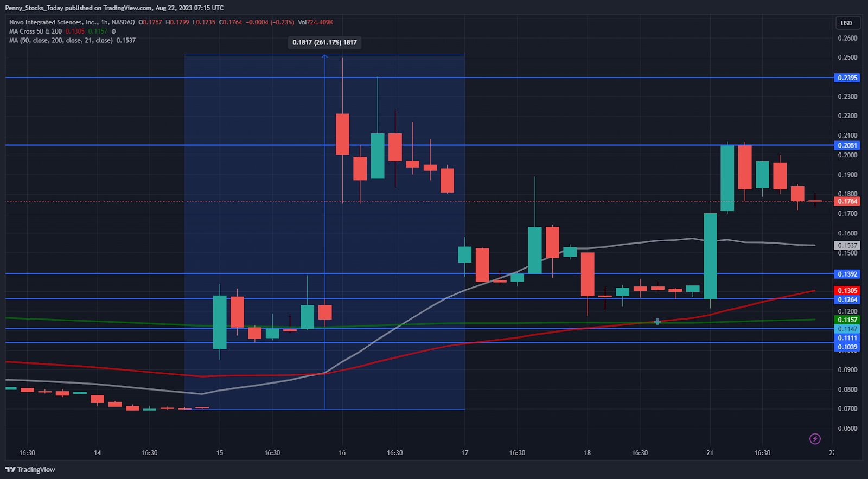This screenshot has height=479, width=868.
Task: Click the purple lightning bolt icon
Action: pos(815,439)
